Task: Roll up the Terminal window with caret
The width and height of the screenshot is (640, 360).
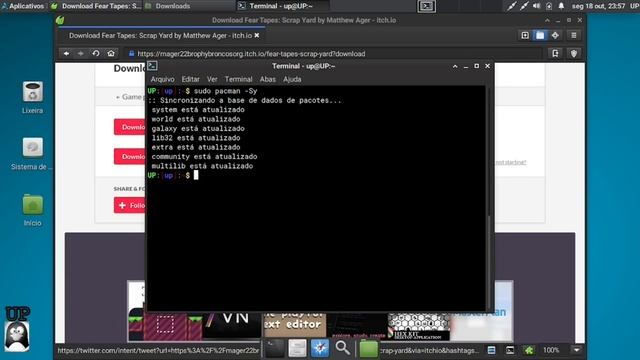Action: pos(455,66)
